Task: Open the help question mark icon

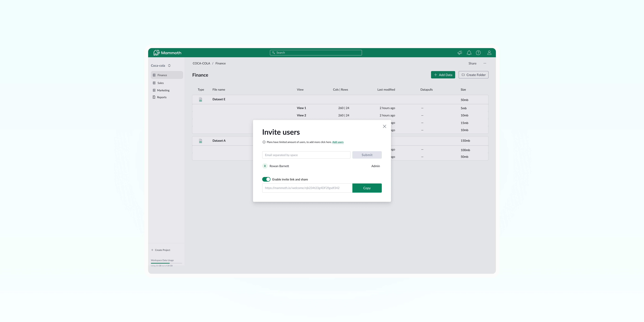Action: coord(478,53)
